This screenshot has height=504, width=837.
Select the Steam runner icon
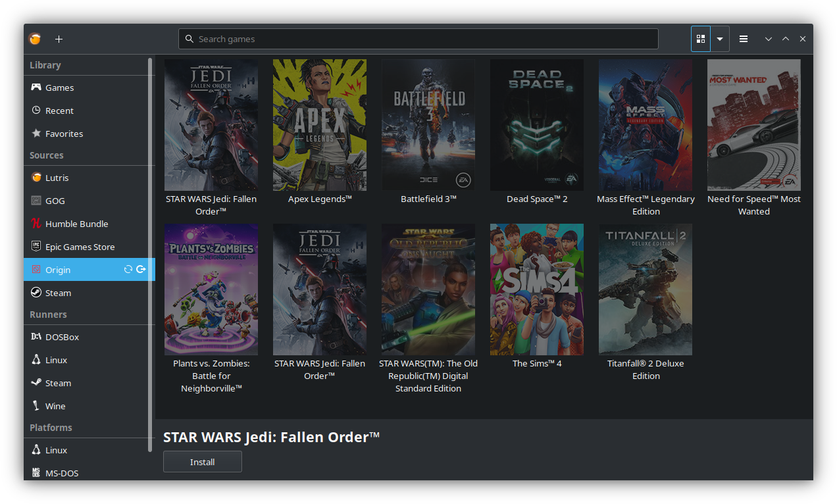tap(36, 383)
